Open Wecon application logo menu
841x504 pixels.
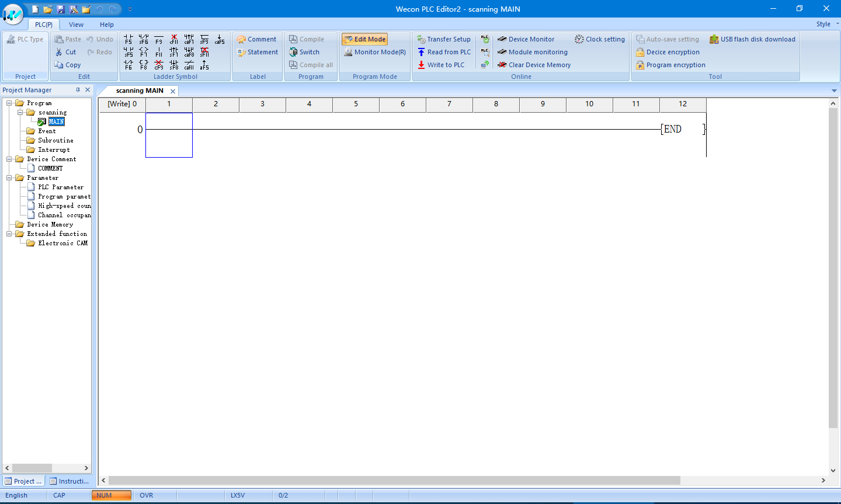pos(13,13)
